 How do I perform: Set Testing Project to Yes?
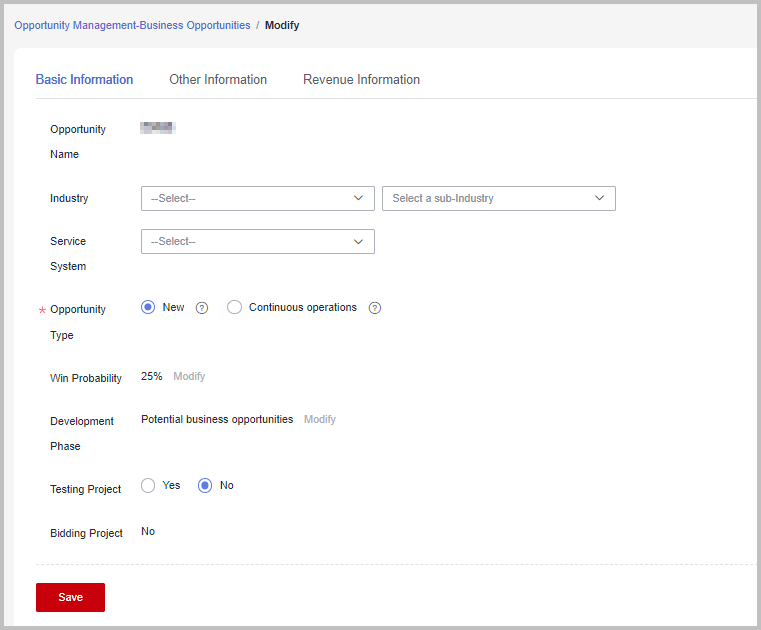click(148, 485)
